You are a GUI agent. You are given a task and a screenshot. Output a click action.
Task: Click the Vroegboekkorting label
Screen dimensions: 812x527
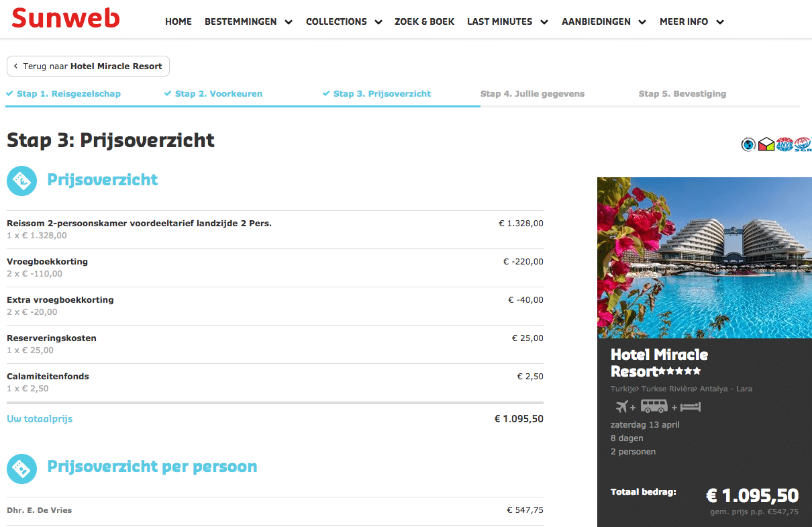tap(47, 262)
